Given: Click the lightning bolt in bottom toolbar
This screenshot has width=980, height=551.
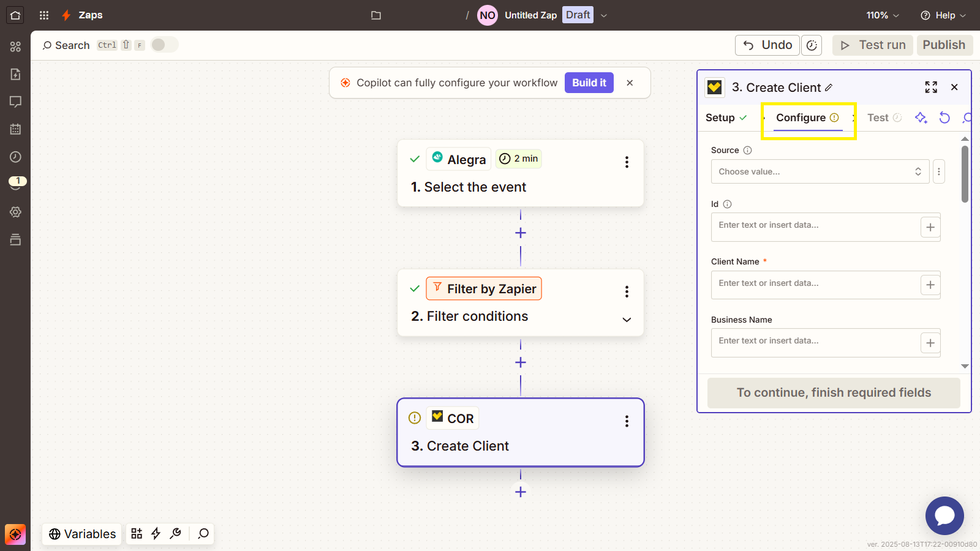Looking at the screenshot, I should pyautogui.click(x=156, y=534).
